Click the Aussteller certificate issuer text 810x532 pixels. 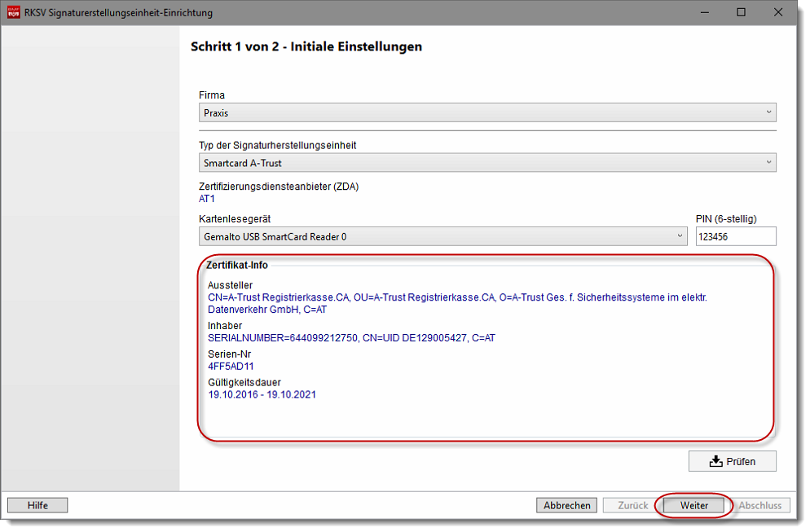[457, 303]
